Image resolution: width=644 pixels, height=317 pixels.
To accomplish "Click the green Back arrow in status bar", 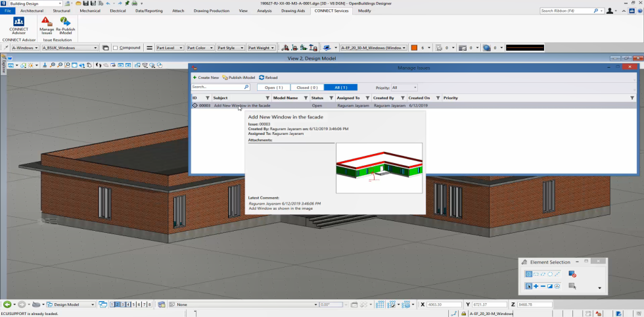I will tap(7, 305).
